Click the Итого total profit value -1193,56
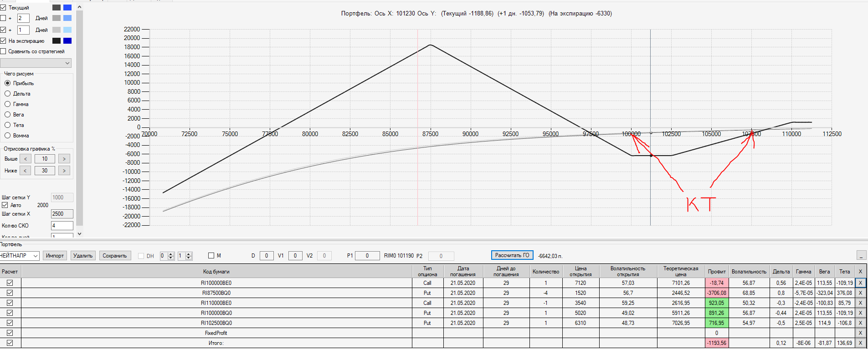Viewport: 868px width, 349px height. pos(717,343)
